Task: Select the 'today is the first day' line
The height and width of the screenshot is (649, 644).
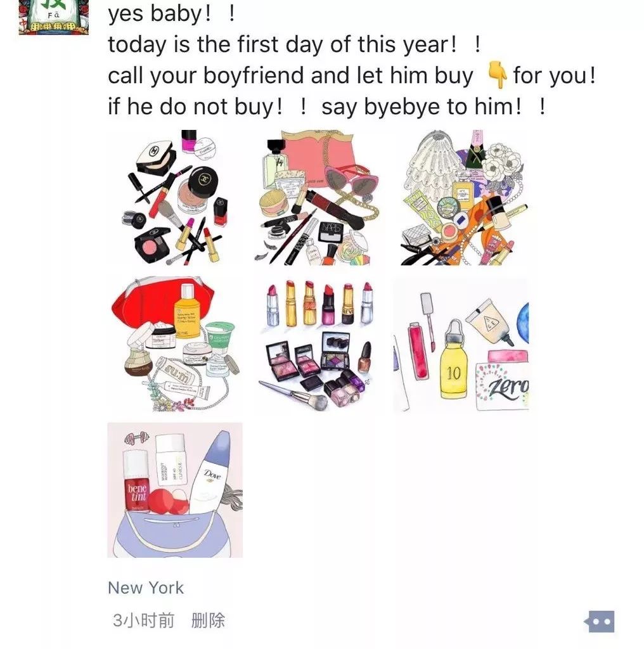Action: tap(294, 44)
